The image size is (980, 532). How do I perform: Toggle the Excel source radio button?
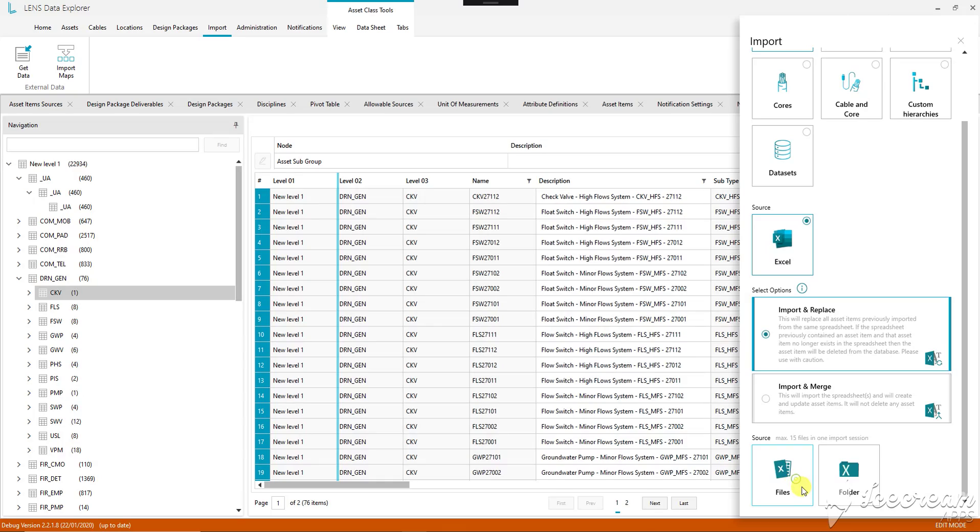click(806, 221)
